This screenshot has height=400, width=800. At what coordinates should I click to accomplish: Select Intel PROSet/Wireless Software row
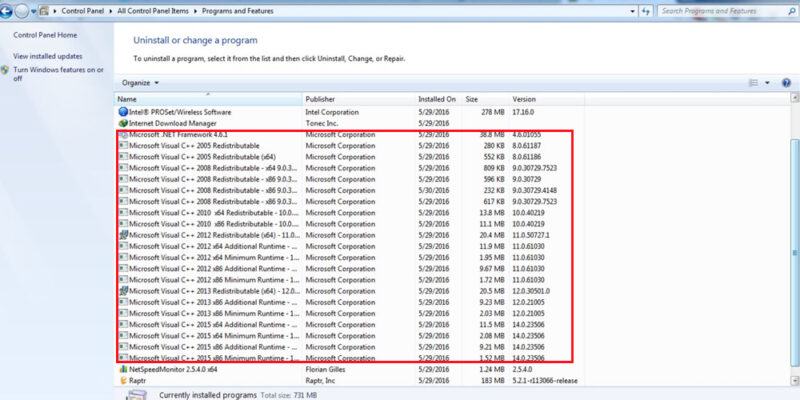(349, 112)
